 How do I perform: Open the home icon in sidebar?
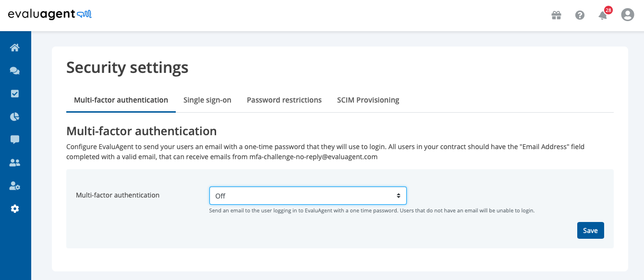pyautogui.click(x=15, y=47)
